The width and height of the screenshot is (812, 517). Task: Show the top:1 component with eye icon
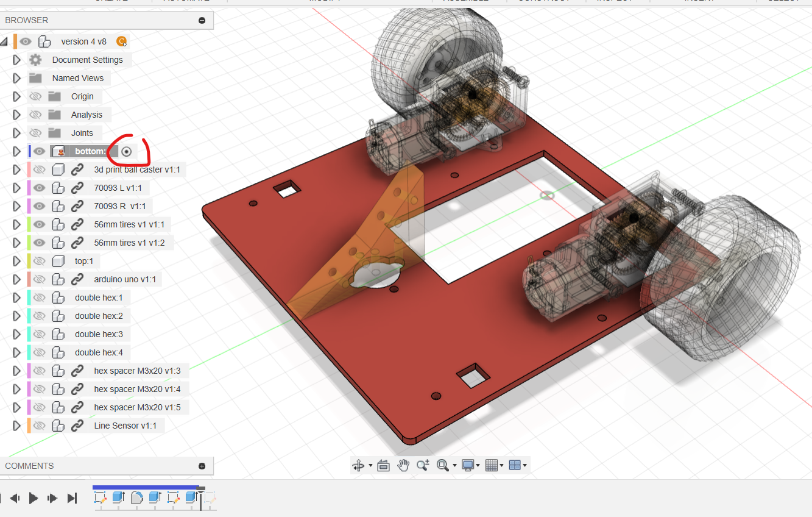click(40, 261)
